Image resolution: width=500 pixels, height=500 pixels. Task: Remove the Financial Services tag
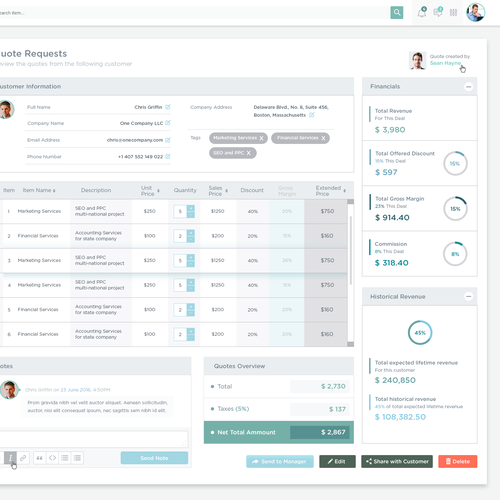coord(323,138)
